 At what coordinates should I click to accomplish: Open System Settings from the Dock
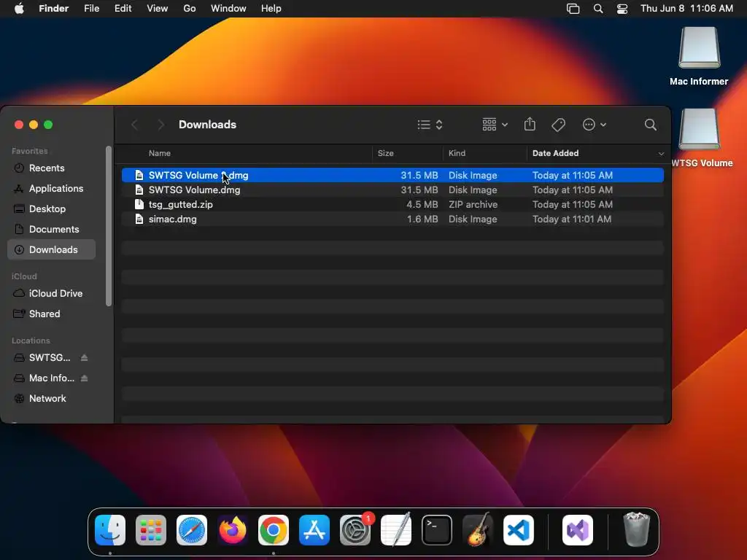click(x=355, y=530)
